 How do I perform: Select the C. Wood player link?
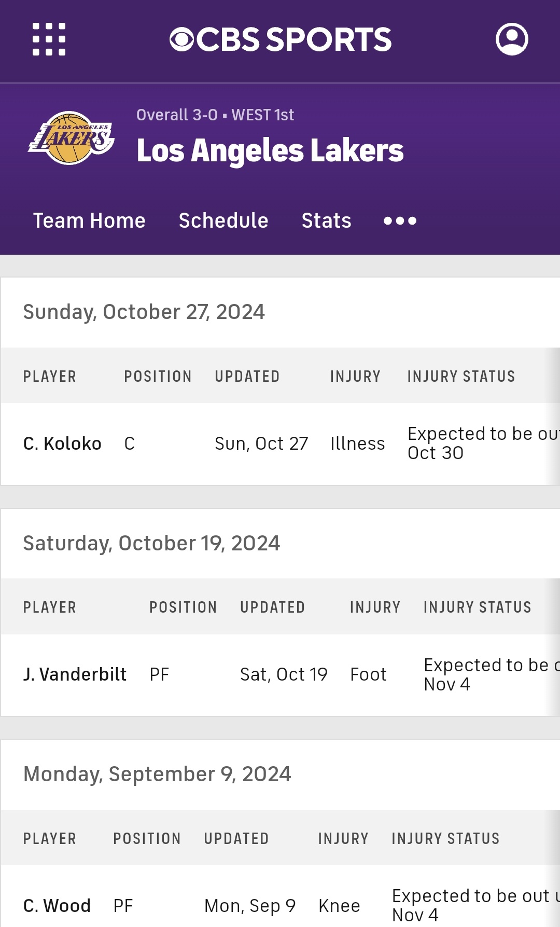point(57,906)
